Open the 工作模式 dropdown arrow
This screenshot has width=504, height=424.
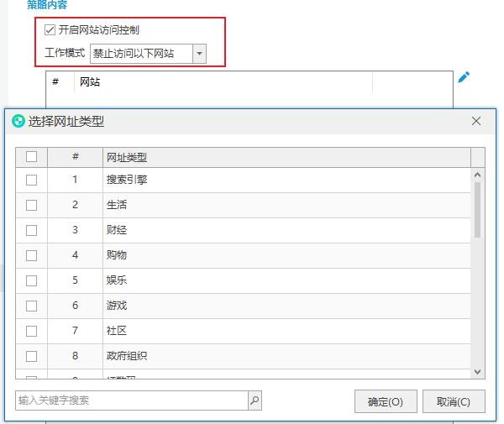pyautogui.click(x=199, y=54)
